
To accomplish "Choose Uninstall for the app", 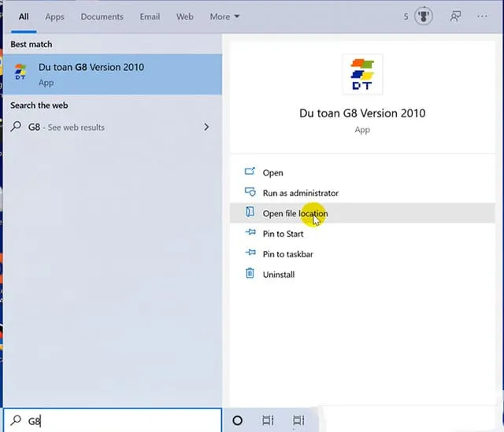I will click(362, 275).
